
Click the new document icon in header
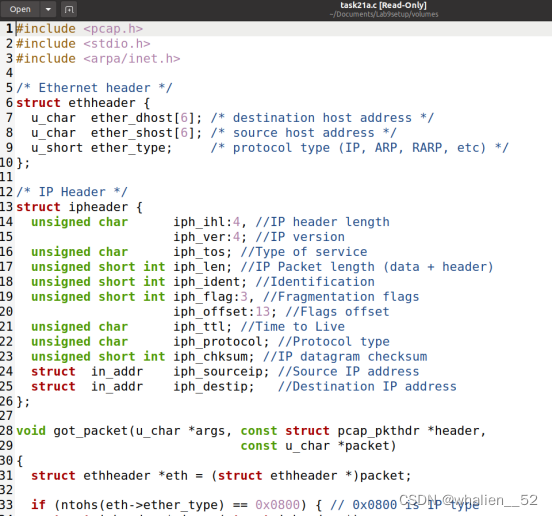tap(69, 10)
